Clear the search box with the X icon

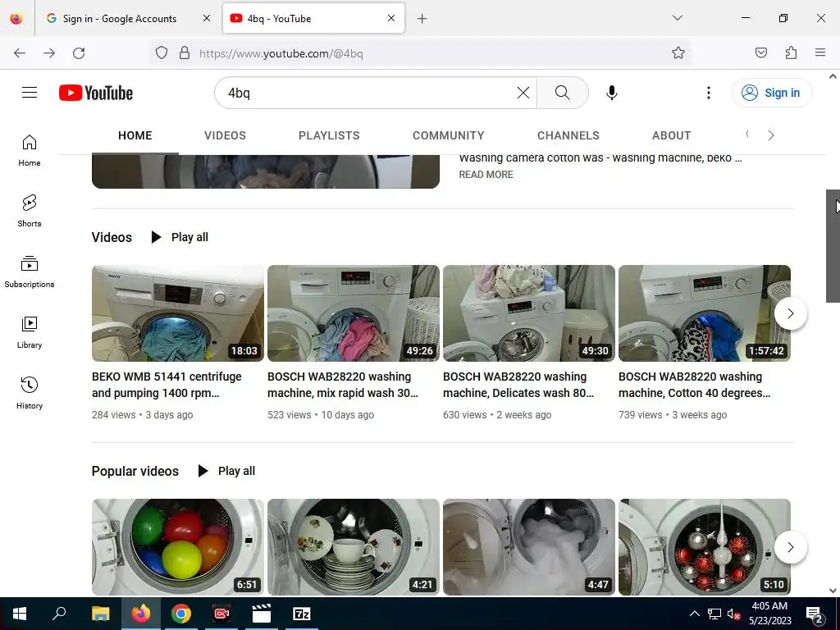click(523, 93)
